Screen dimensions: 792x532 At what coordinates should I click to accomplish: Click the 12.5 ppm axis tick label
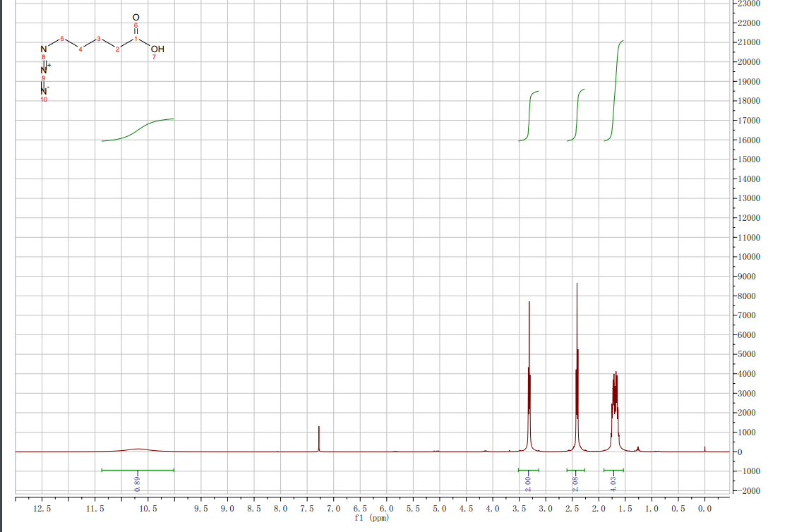(x=42, y=508)
